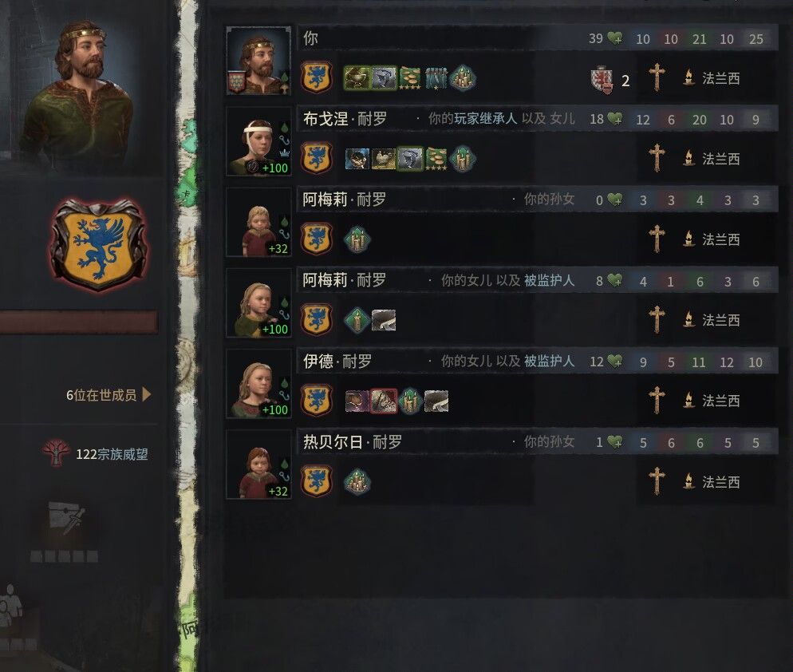Select the 法兰西 culture label in 伊德 row
This screenshot has width=793, height=672.
(x=720, y=401)
